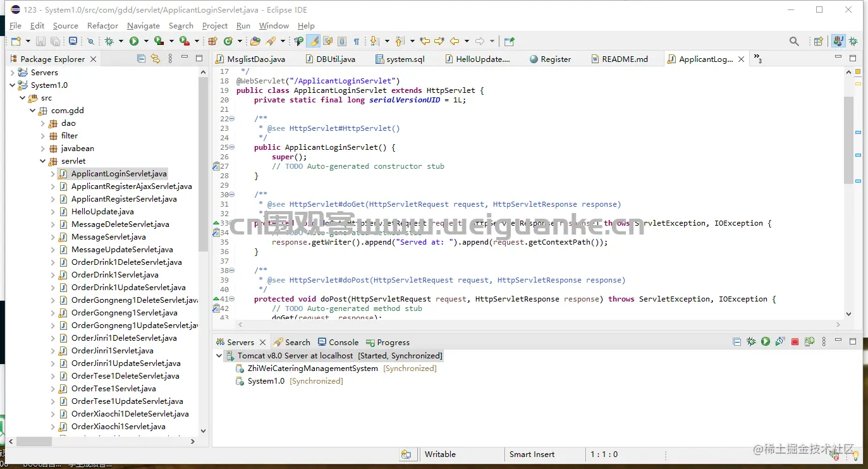
Task: Click the Previous Annotation arrow icon
Action: point(400,41)
